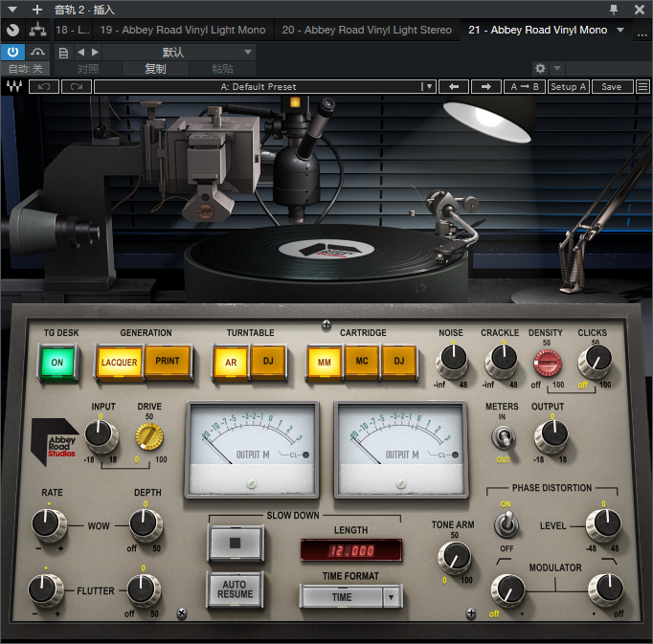This screenshot has height=644, width=653.
Task: Click the automation curve icon
Action: pos(37,52)
